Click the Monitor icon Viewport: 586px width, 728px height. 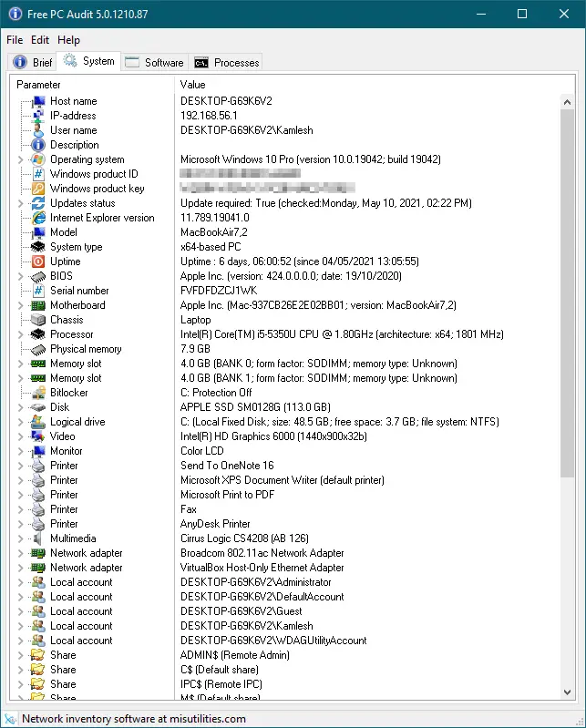point(38,451)
